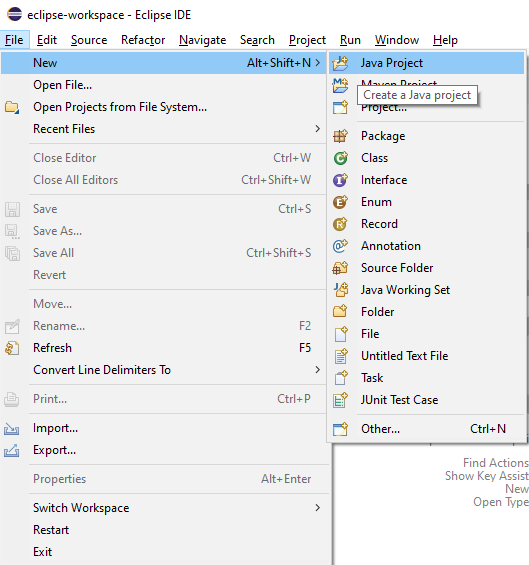Select Open Projects from File System...
The width and height of the screenshot is (529, 565).
click(x=163, y=107)
